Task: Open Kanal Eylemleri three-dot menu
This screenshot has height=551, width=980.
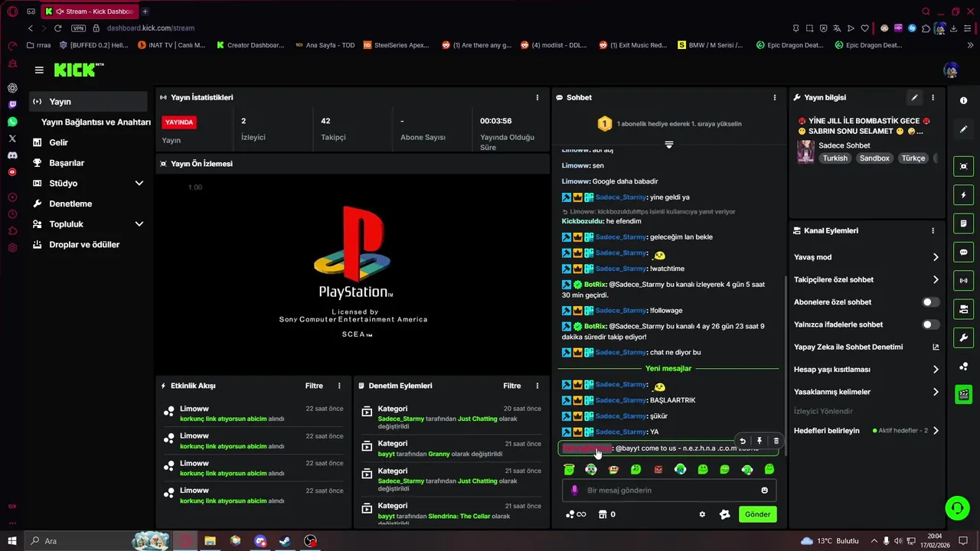Action: coord(933,230)
